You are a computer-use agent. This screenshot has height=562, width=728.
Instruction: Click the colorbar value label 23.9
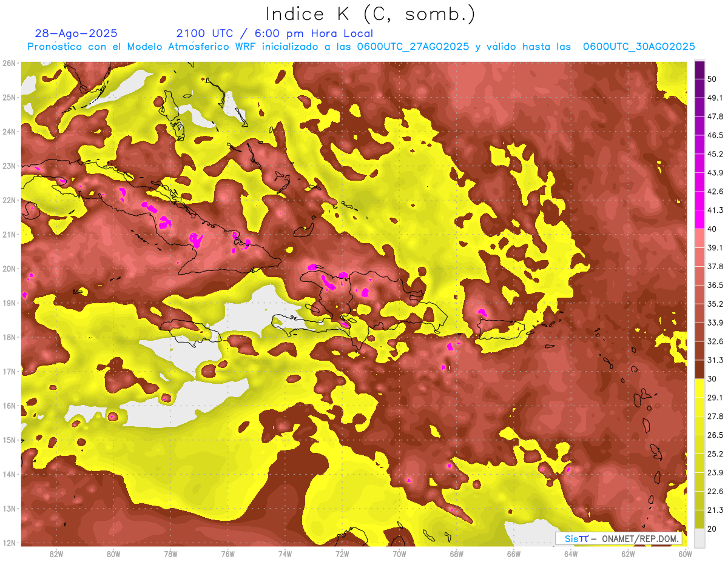pos(715,472)
